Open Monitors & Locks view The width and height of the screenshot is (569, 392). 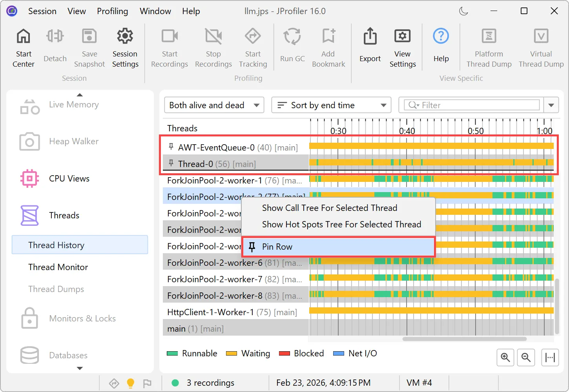pos(82,318)
